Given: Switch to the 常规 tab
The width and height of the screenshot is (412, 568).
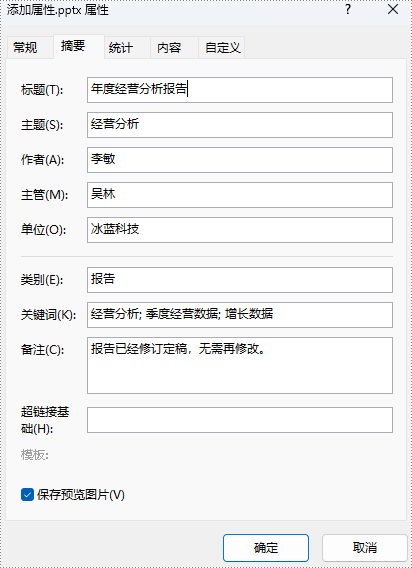Looking at the screenshot, I should coord(25,47).
